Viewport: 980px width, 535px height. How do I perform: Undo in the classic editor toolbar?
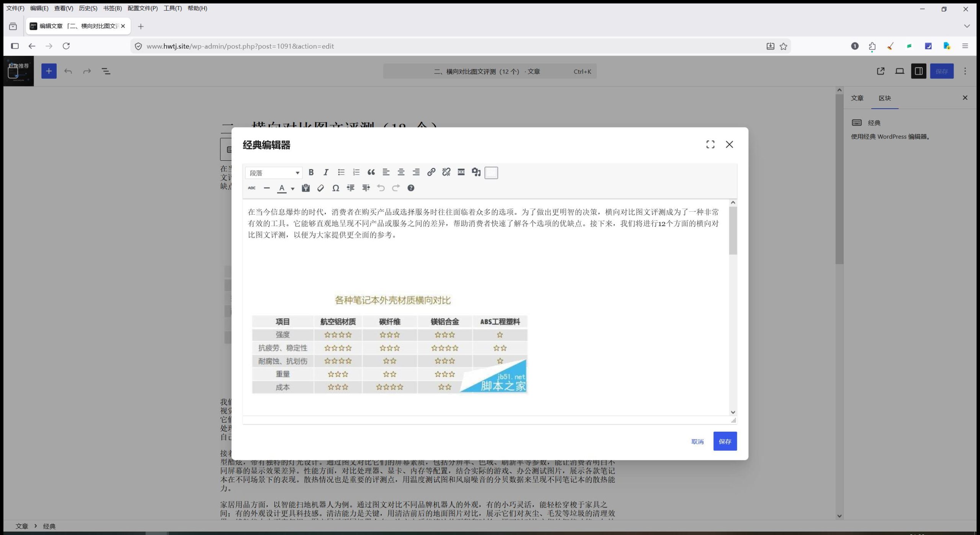point(381,188)
